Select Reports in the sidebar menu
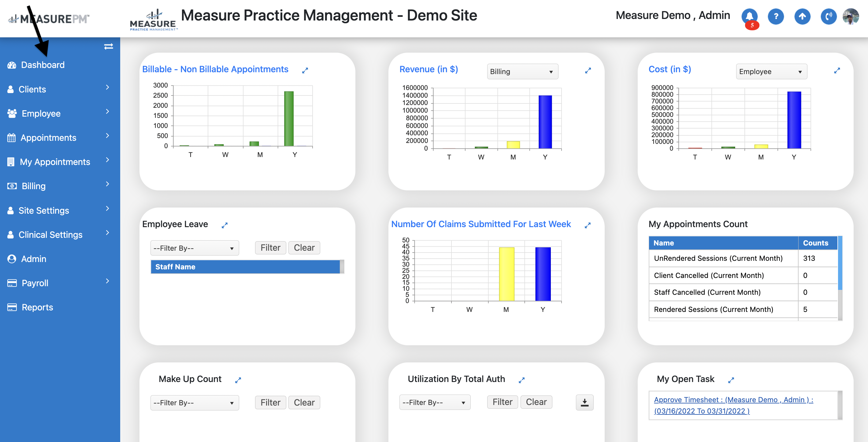868x442 pixels. point(37,307)
